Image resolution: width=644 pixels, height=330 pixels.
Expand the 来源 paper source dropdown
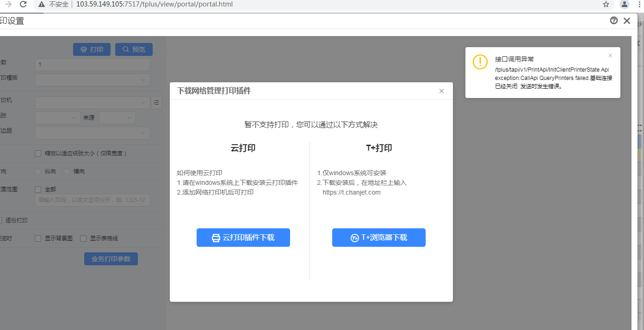point(118,118)
